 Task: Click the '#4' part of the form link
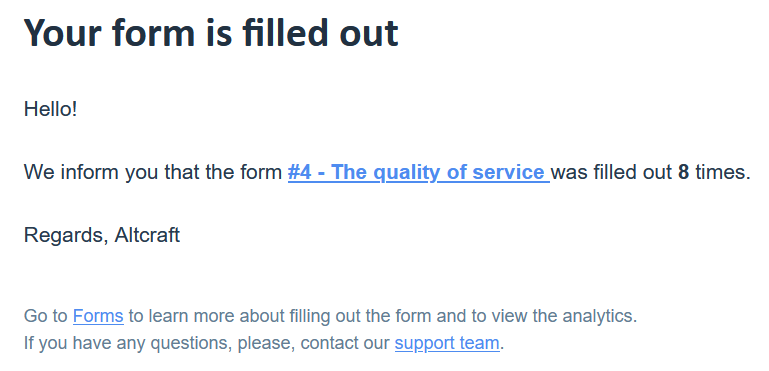pyautogui.click(x=299, y=172)
